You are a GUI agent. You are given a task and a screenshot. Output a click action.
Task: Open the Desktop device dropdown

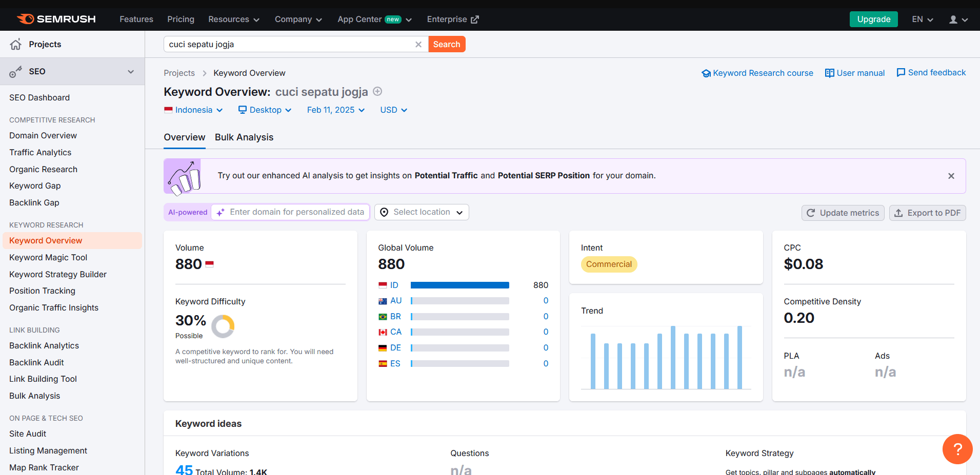[265, 110]
